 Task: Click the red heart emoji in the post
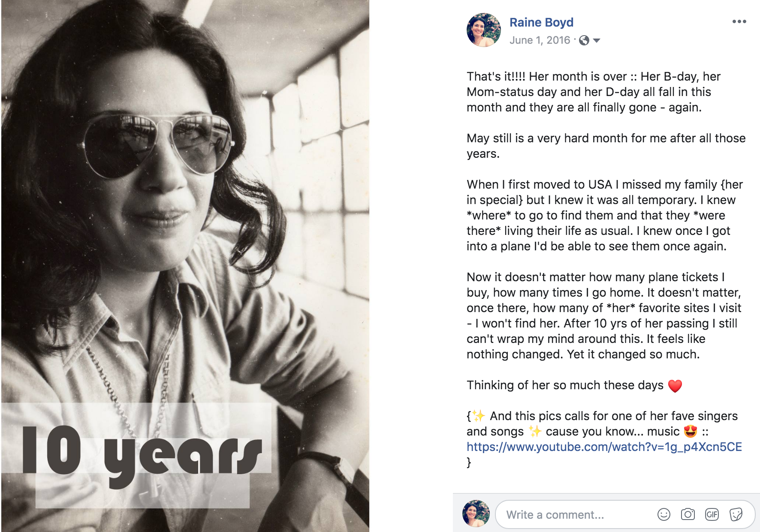point(675,386)
